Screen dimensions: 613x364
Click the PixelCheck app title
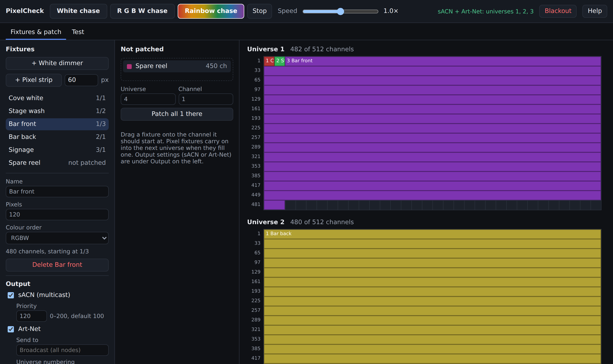point(25,11)
